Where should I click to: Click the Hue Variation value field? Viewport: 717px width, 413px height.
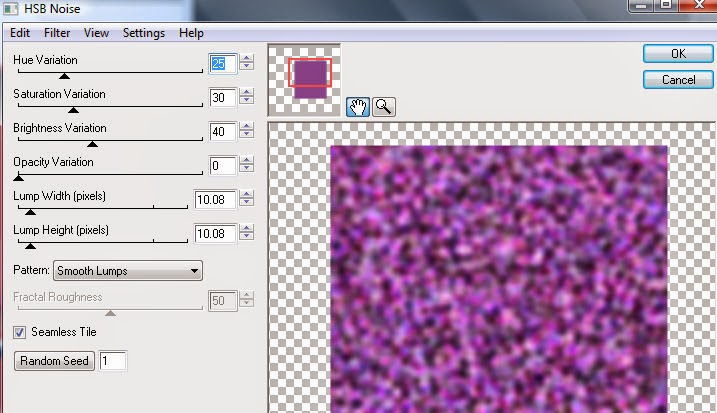point(223,64)
